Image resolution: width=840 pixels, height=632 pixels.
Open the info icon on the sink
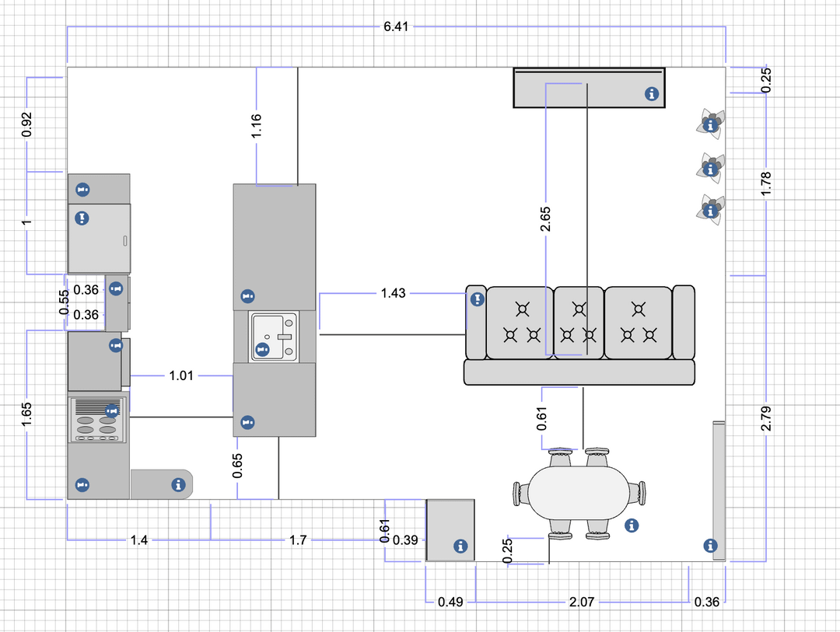point(263,350)
